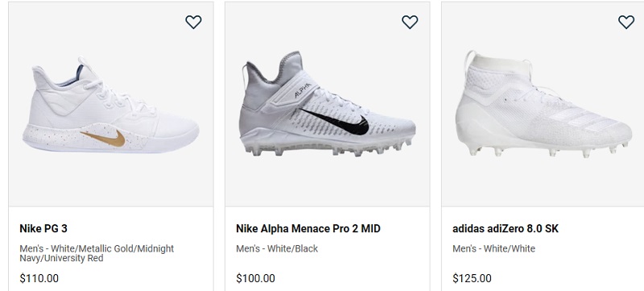This screenshot has height=291, width=644.
Task: Select the $100.00 price label
Action: [x=255, y=278]
